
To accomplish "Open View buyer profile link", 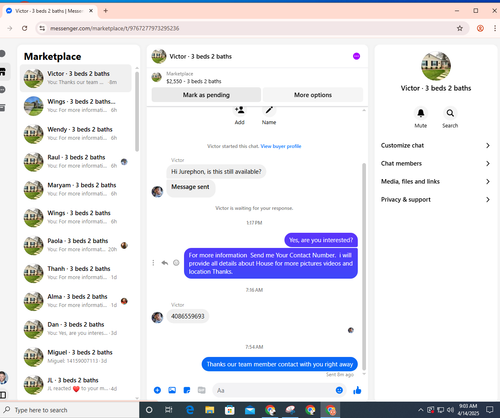I will [281, 146].
